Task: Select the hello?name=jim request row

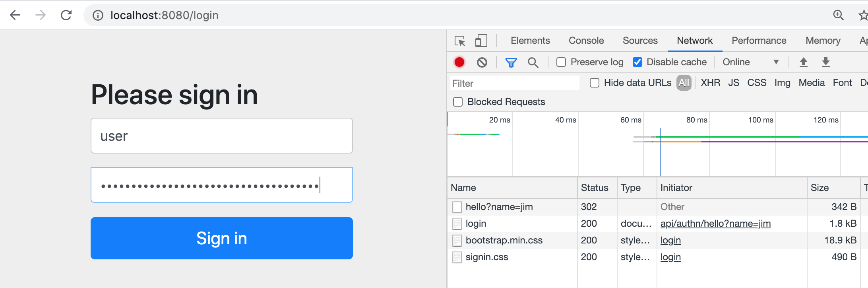Action: [657, 207]
